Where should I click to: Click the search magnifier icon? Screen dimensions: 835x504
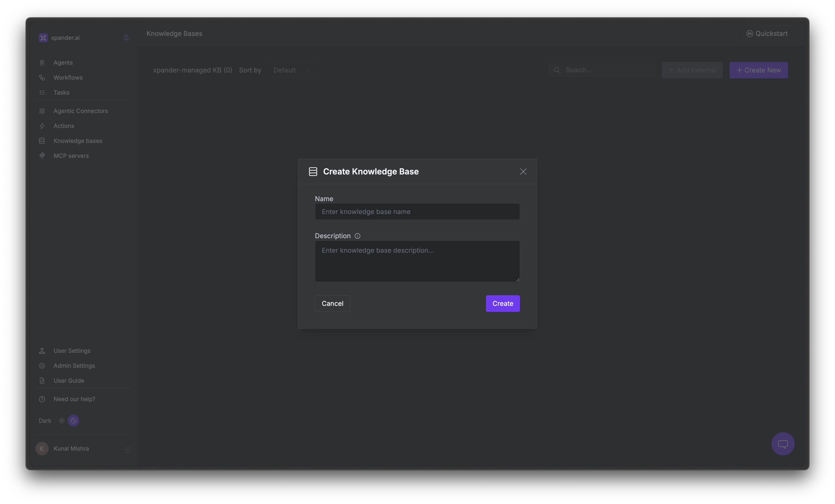[557, 70]
